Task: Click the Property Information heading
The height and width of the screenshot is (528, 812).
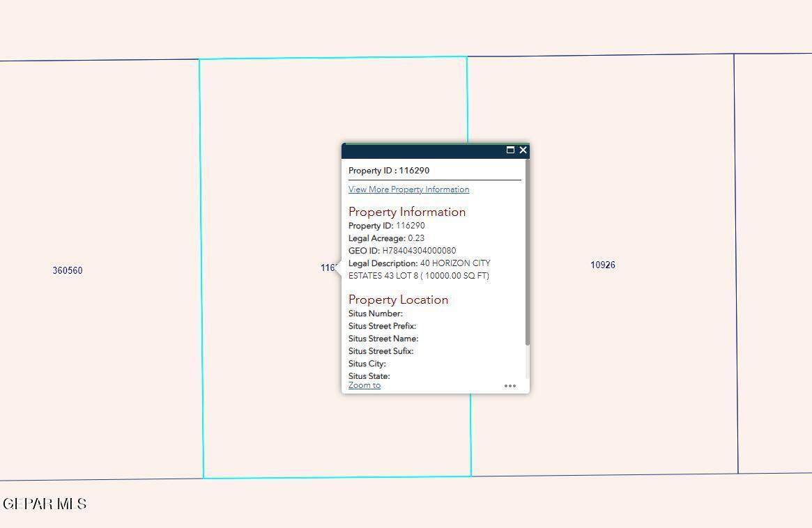Action: coord(407,212)
